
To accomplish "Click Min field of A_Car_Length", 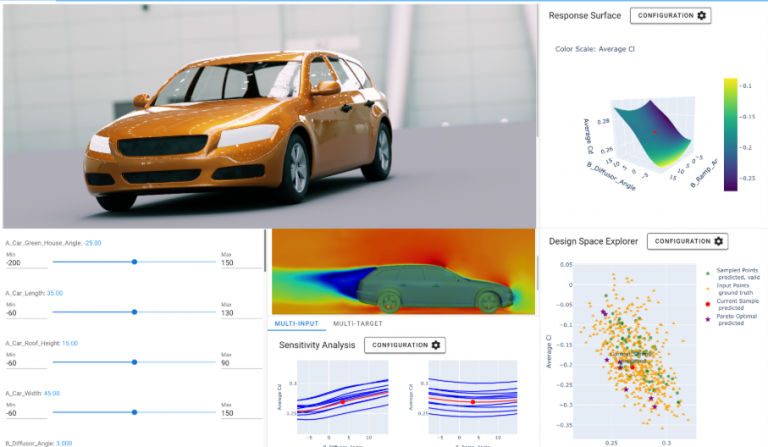I will pos(25,312).
